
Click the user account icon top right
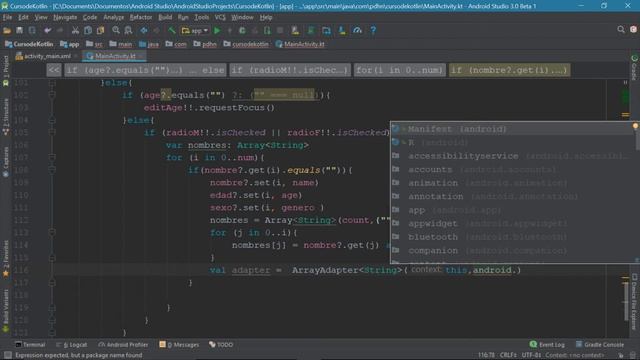(633, 30)
